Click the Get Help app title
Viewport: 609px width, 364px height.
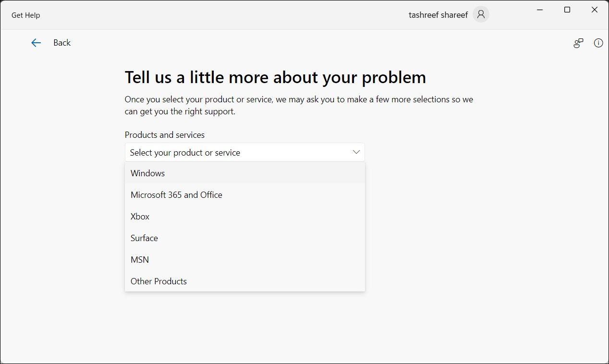point(25,15)
